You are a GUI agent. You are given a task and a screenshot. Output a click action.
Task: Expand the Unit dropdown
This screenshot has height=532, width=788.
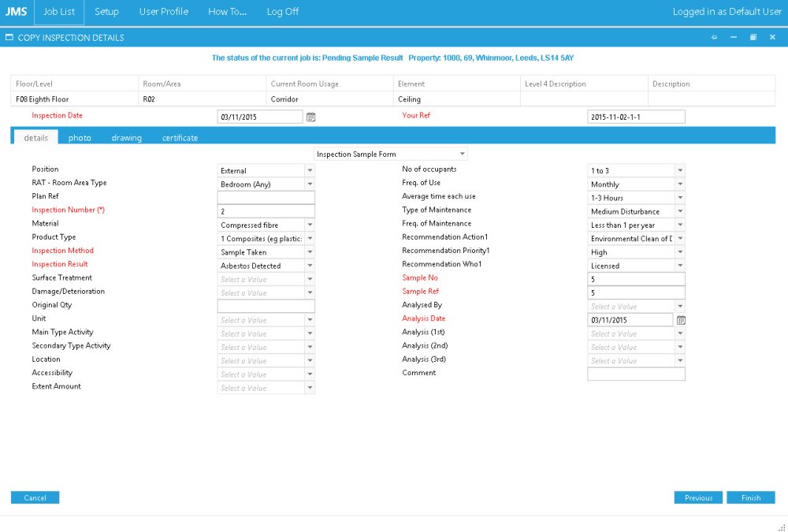point(310,320)
